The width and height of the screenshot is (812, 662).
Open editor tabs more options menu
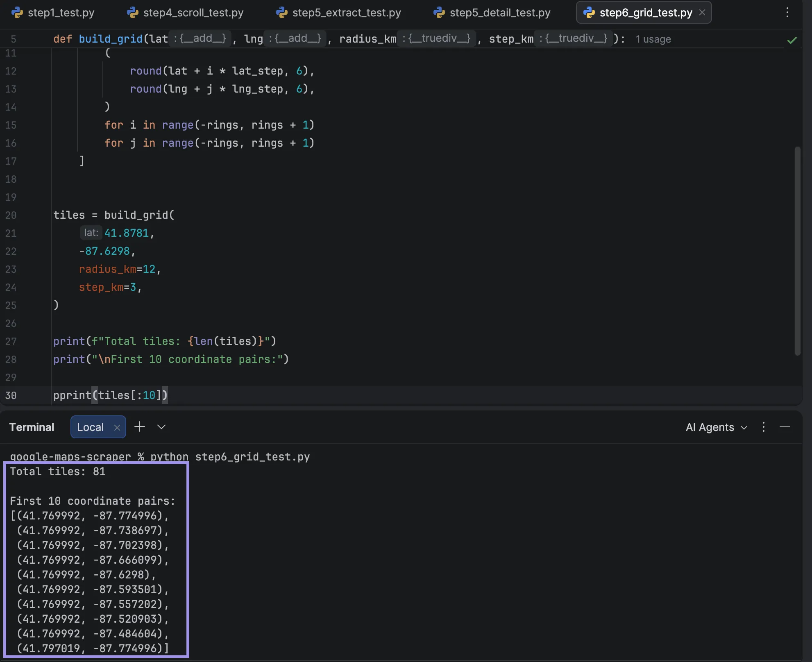click(x=787, y=13)
